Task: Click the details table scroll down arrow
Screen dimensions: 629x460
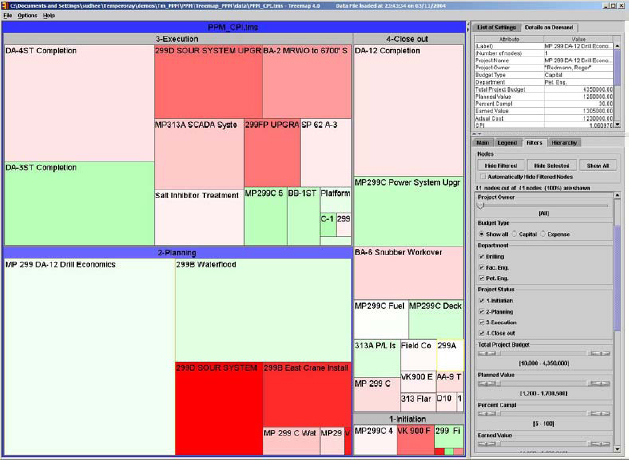Action: click(x=617, y=125)
